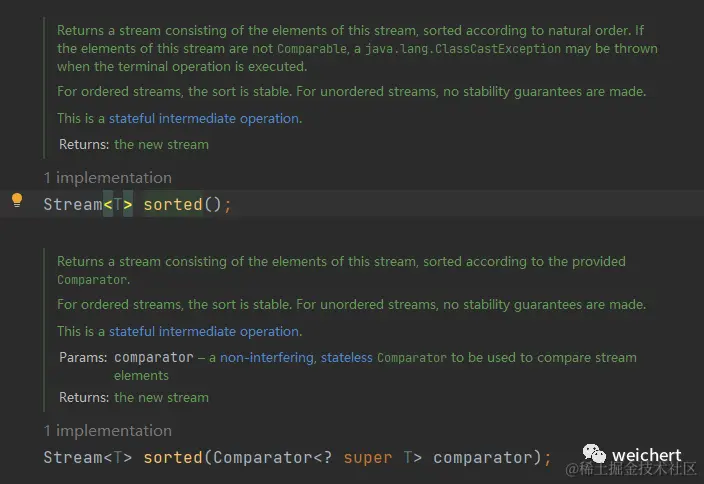Click 'java.lang.ClassCastException' in the doc text

point(463,48)
